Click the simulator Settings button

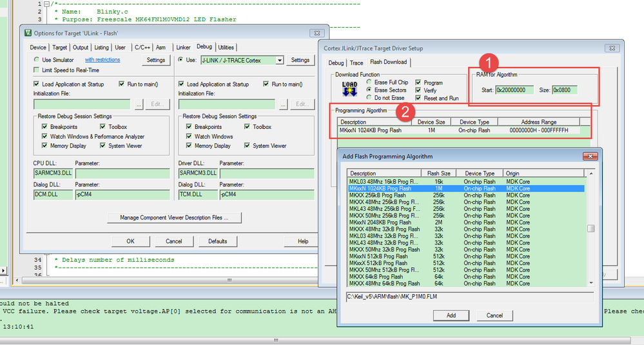[155, 60]
